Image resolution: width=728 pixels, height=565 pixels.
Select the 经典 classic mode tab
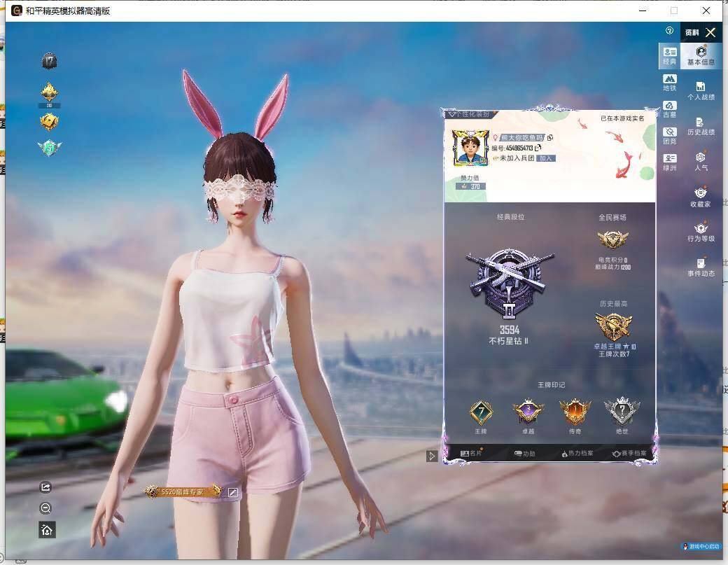pyautogui.click(x=669, y=56)
